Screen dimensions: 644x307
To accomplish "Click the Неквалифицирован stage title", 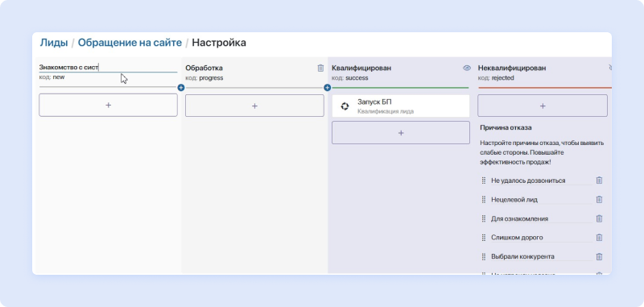I will [x=512, y=68].
